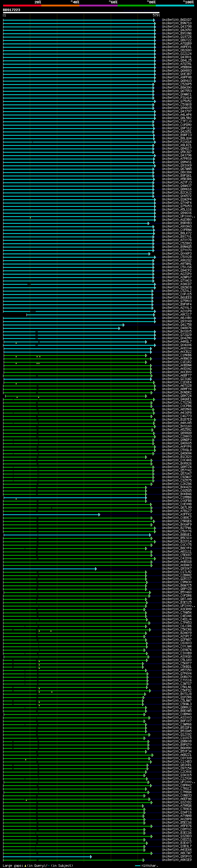Click the purple ~60% identity legend segment

pos(99,6)
